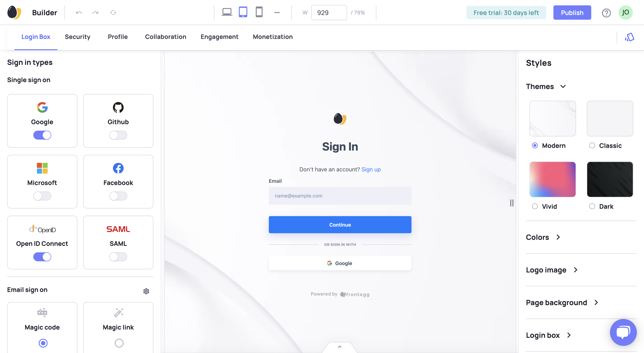Screen dimensions: 644x353
Task: Open the live chat bubble widget
Action: (623, 332)
